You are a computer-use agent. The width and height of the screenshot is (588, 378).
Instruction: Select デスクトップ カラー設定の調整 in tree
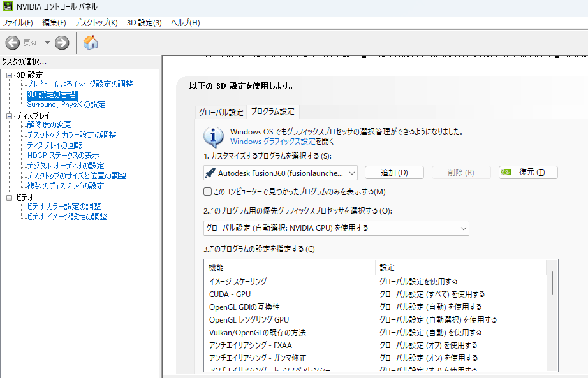[71, 135]
